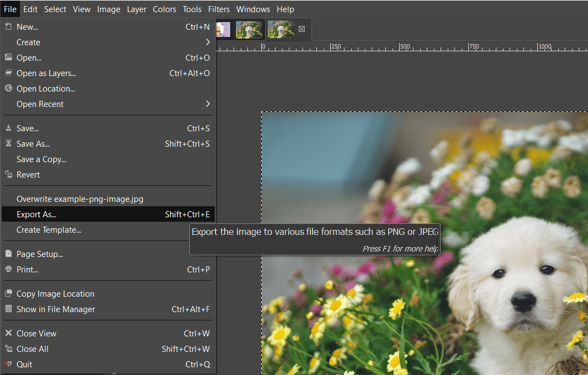Expand the Open Recent submenu
The height and width of the screenshot is (375, 588).
[208, 104]
